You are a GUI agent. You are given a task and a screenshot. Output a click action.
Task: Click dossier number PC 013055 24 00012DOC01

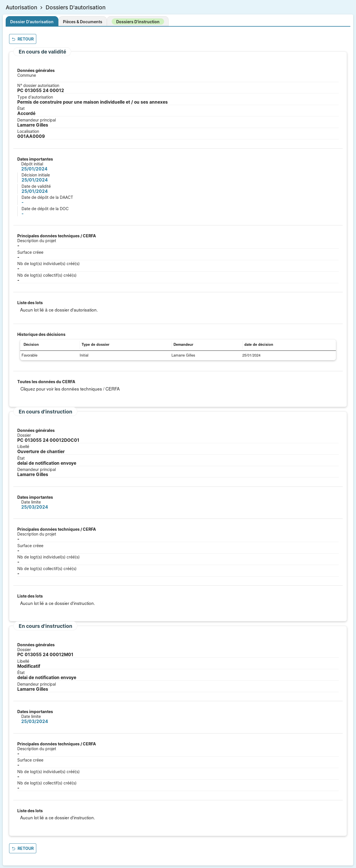48,440
